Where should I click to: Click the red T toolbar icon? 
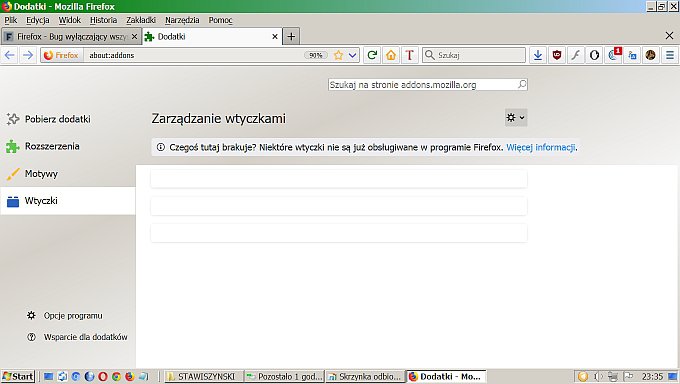tap(410, 55)
